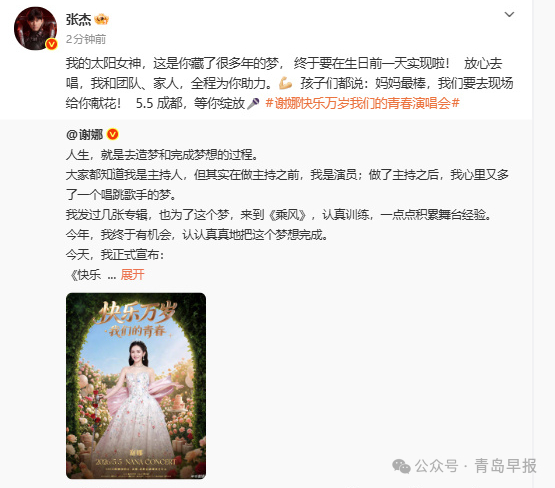The height and width of the screenshot is (488, 555).
Task: Open Zhang Jie's profile avatar
Action: (x=35, y=28)
